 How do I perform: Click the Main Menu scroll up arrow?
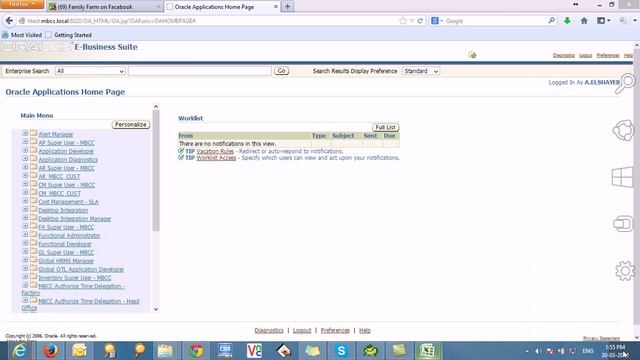point(156,107)
